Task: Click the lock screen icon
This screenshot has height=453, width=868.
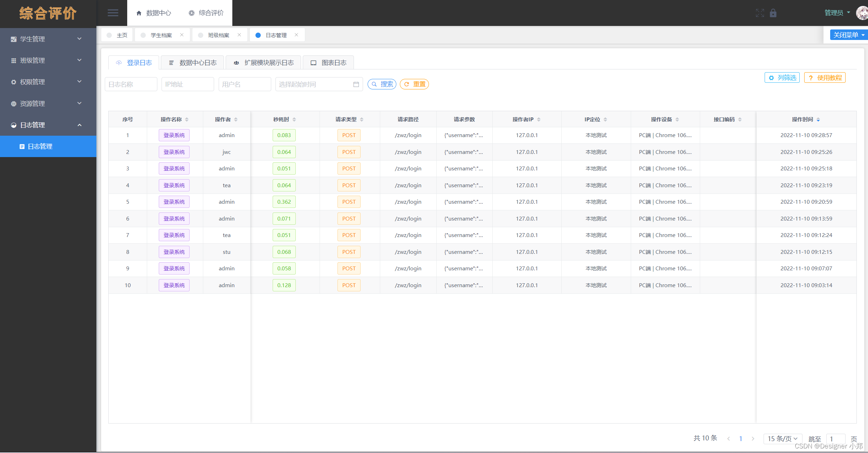Action: coord(773,13)
